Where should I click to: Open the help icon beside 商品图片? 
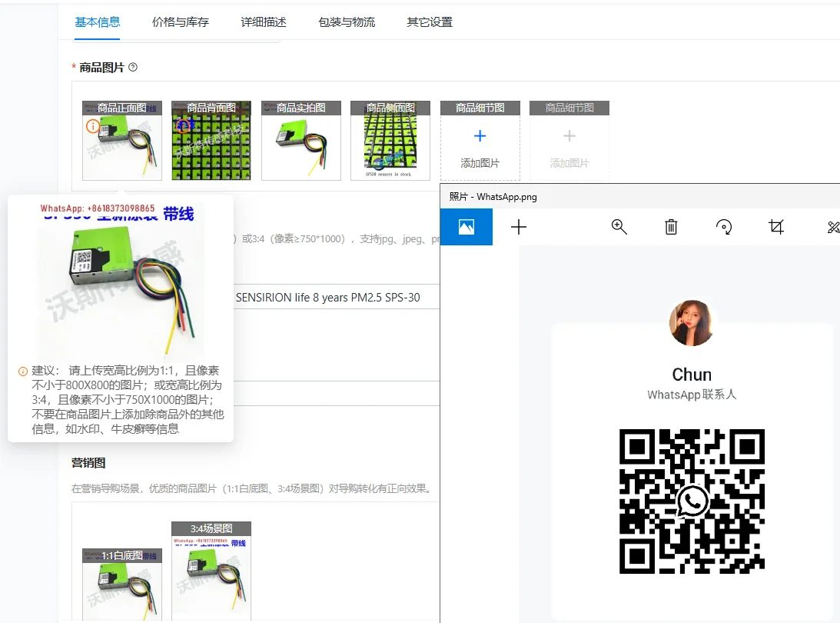(x=131, y=67)
